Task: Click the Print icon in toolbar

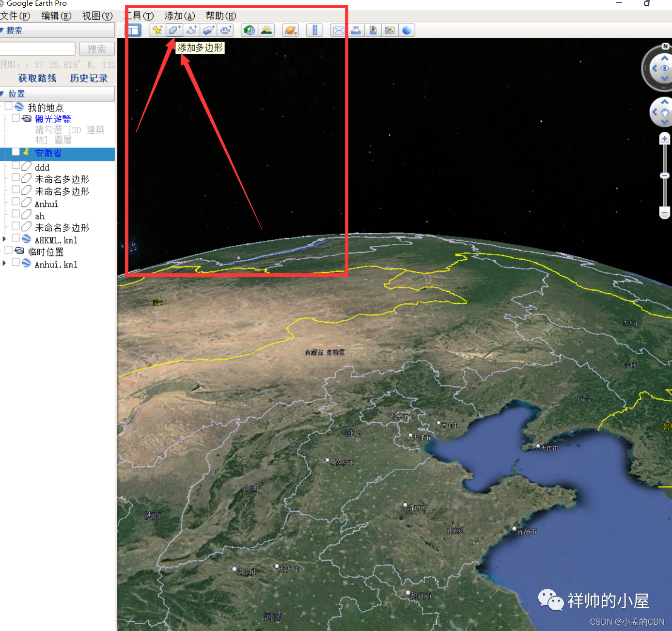Action: [356, 31]
